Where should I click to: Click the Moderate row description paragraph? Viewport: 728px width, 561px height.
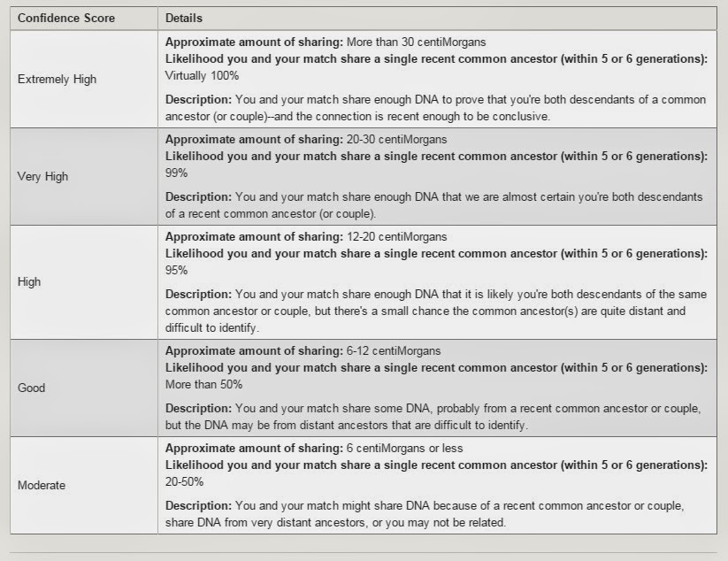click(425, 514)
